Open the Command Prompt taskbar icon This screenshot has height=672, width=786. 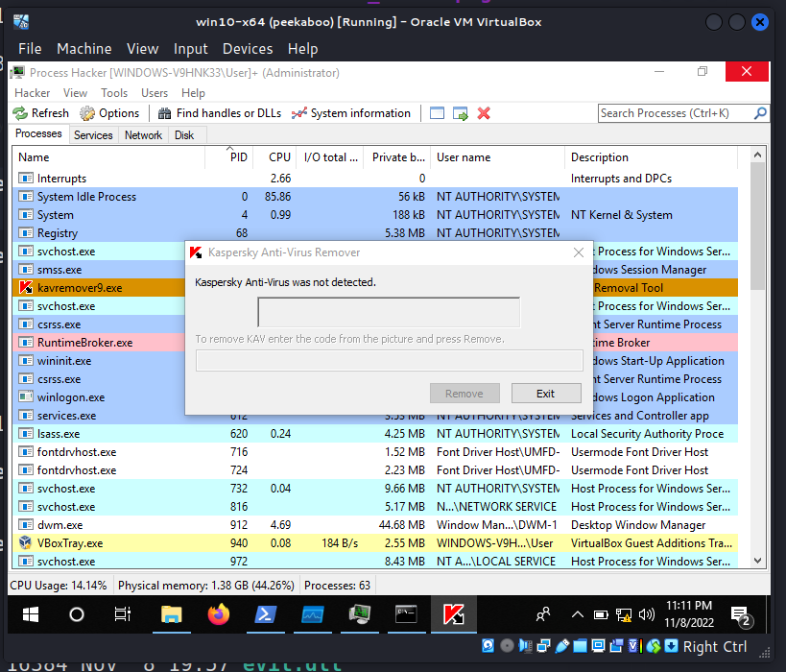point(406,614)
